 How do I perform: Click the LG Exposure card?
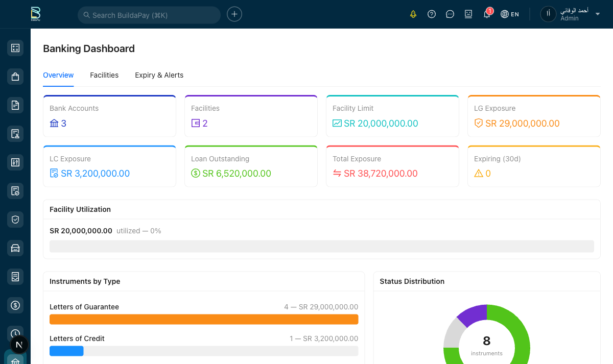[x=534, y=116]
